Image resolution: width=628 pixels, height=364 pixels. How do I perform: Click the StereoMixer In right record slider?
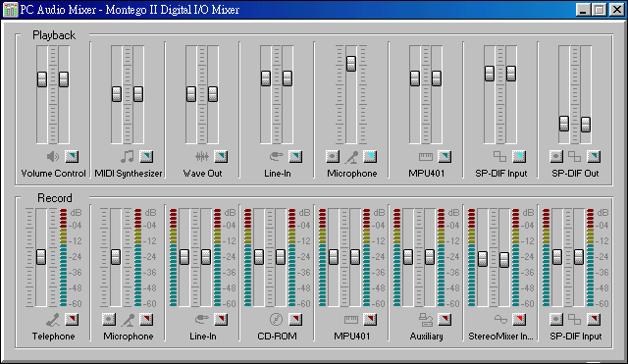click(503, 260)
